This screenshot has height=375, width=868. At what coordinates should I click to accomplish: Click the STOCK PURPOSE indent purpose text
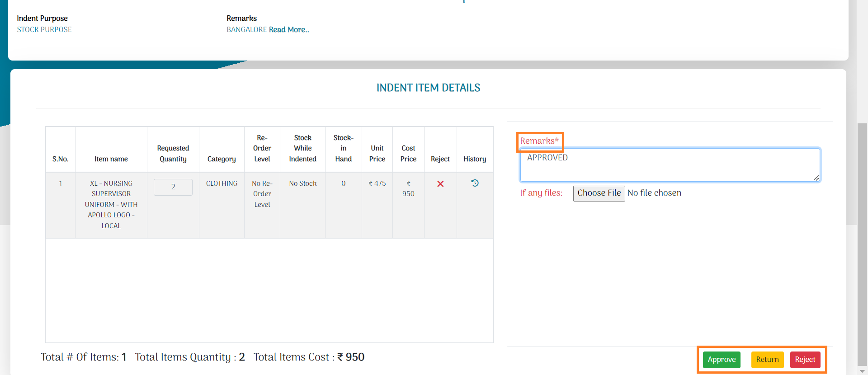[x=44, y=30]
